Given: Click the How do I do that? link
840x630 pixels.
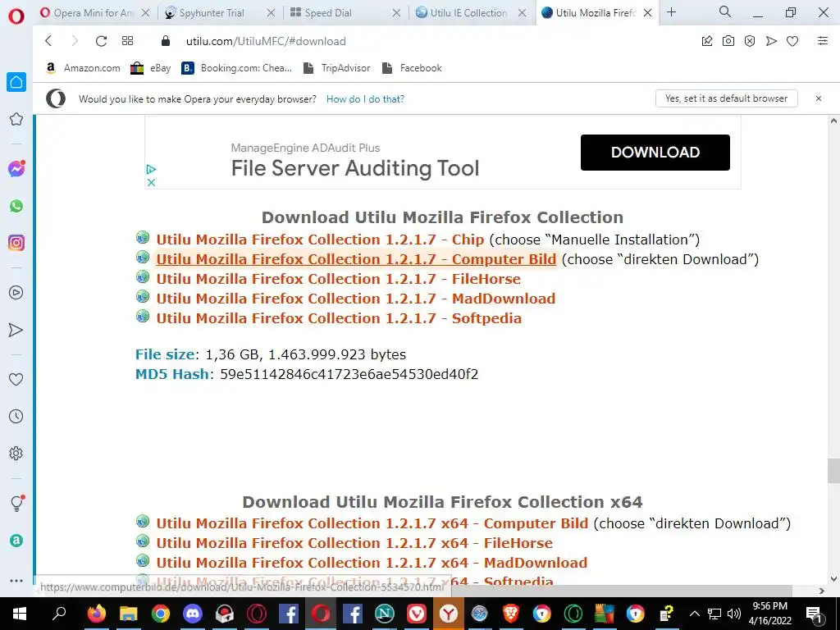Looking at the screenshot, I should click(365, 99).
